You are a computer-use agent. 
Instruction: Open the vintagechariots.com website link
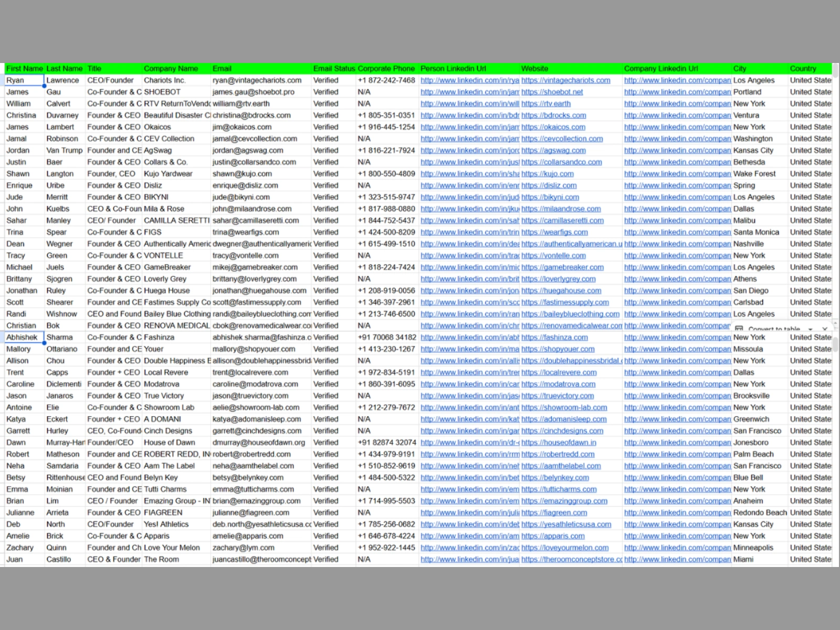click(566, 80)
